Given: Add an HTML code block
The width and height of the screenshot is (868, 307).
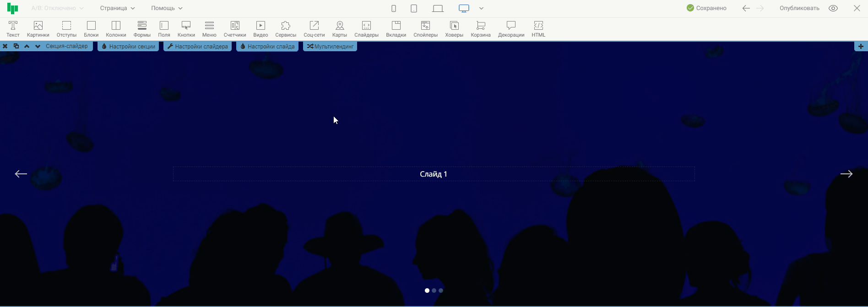Looking at the screenshot, I should point(538,29).
